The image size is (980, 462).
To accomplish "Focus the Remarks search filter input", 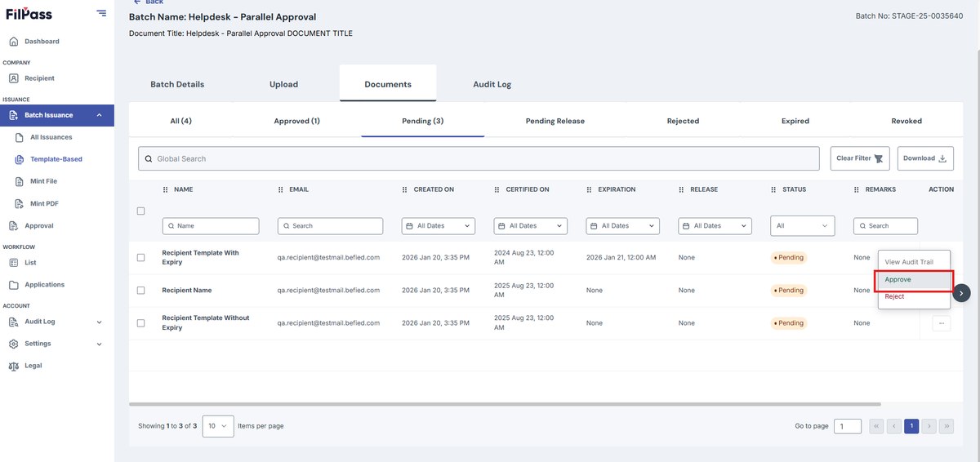I will 885,226.
